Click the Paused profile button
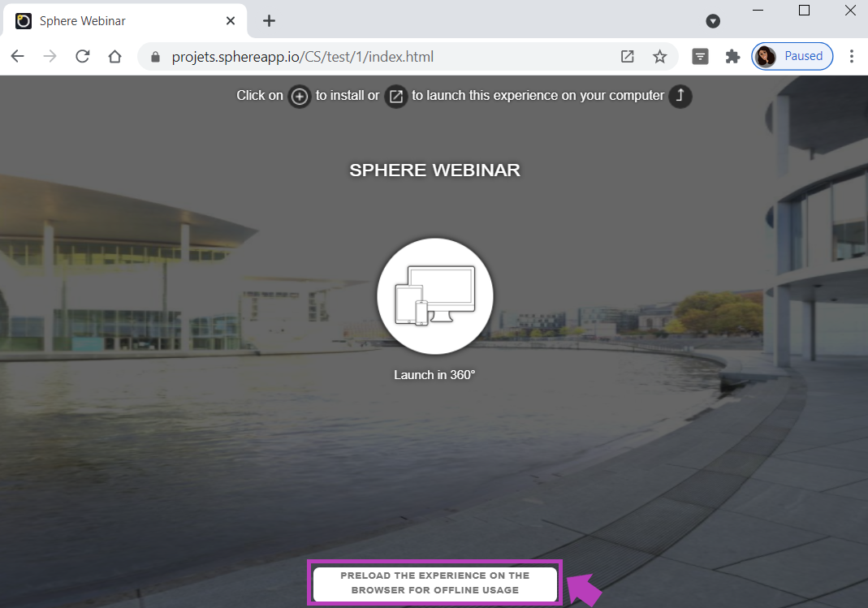The image size is (868, 608). [x=792, y=57]
